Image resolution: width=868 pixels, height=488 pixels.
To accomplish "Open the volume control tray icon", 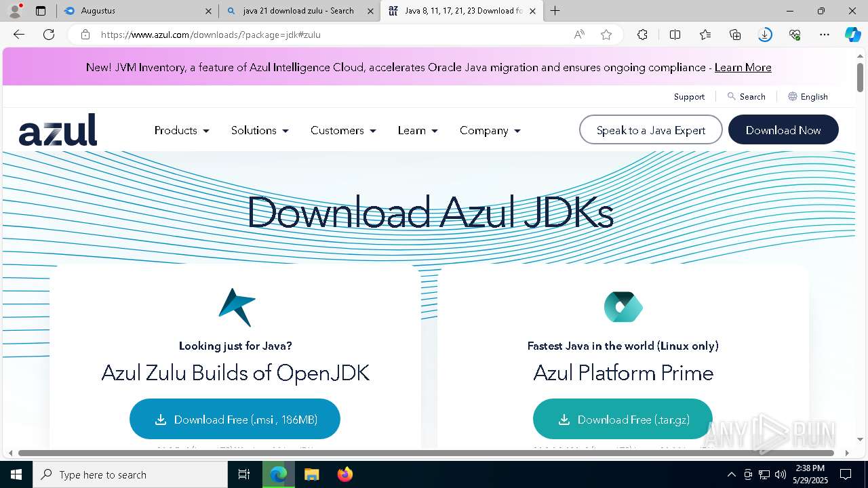I will click(x=781, y=474).
